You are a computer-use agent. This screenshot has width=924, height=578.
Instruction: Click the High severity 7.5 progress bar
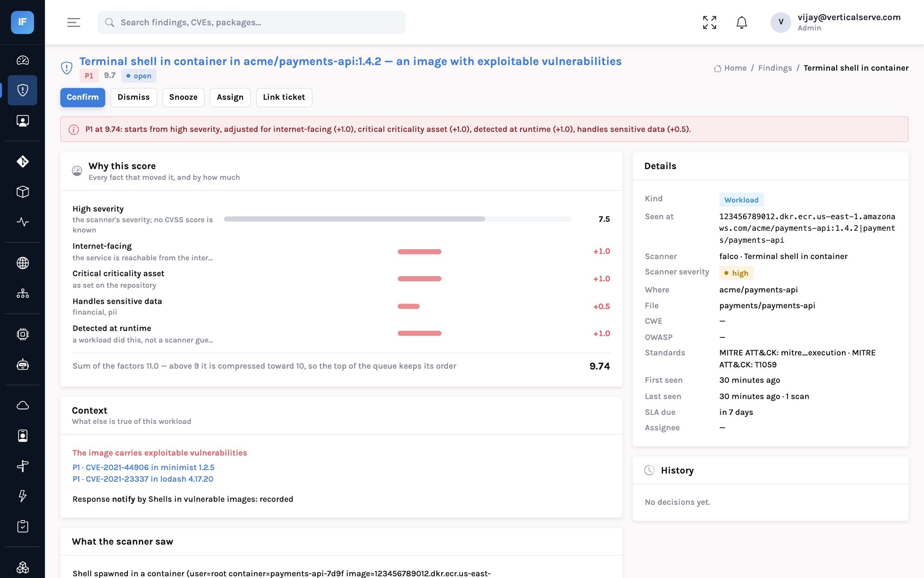[x=397, y=219]
